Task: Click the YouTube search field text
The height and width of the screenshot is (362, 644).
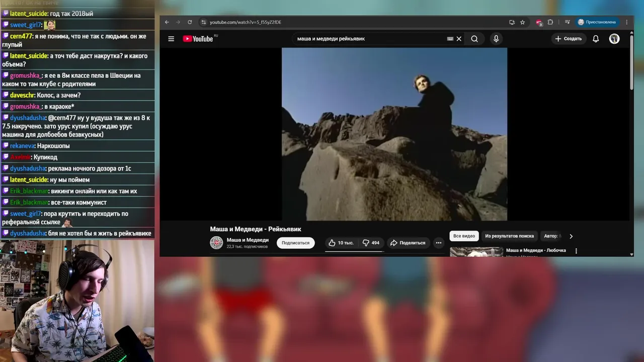Action: [331, 39]
